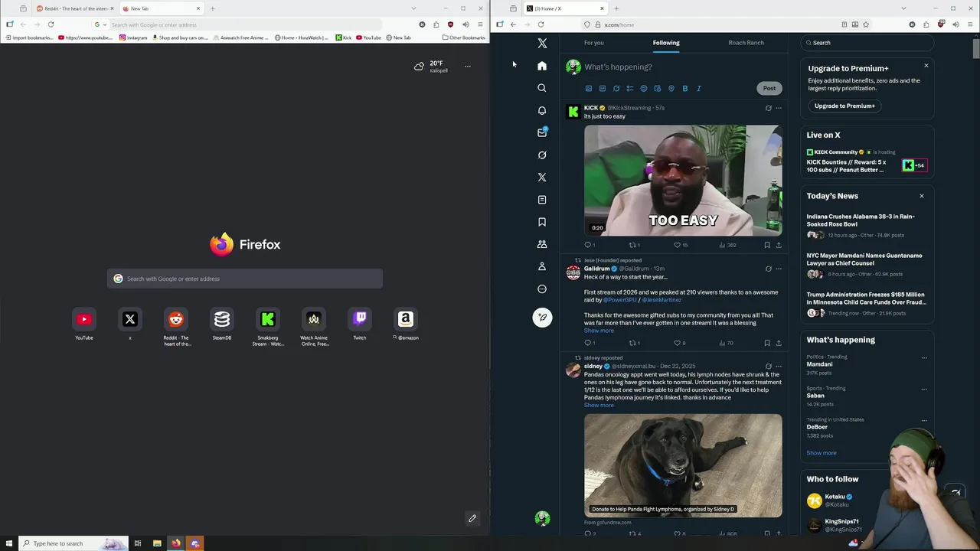Dismiss the Upgrade to Premium+ card
980x551 pixels.
point(926,66)
